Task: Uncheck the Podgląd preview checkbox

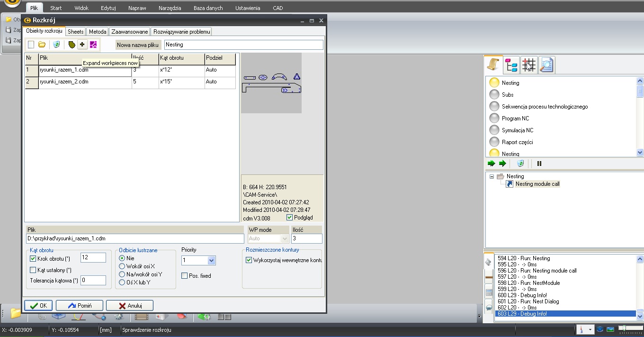Action: click(290, 218)
